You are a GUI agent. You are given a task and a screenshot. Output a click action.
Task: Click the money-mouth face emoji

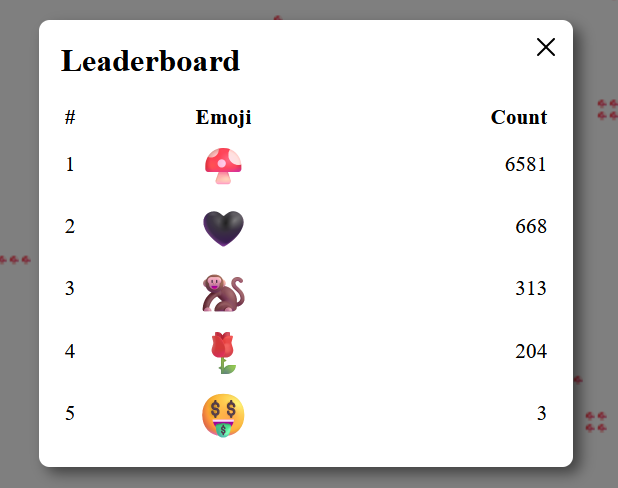[x=223, y=415]
